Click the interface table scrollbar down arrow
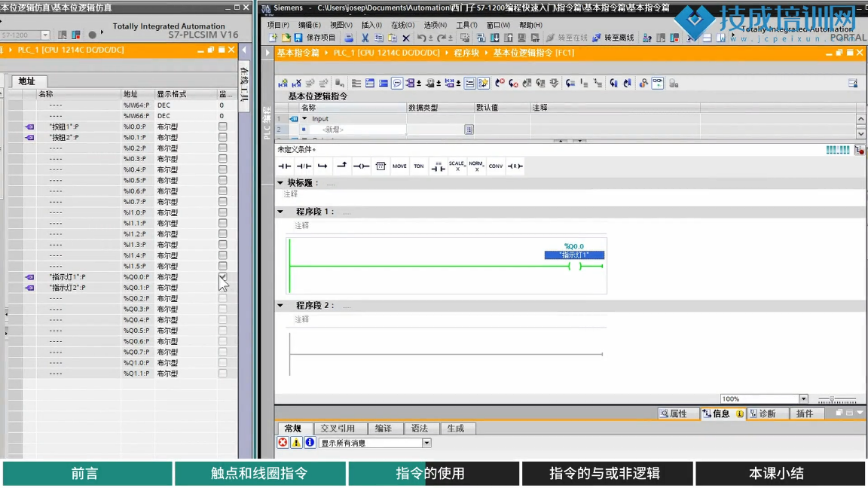The height and width of the screenshot is (488, 868). coord(860,134)
